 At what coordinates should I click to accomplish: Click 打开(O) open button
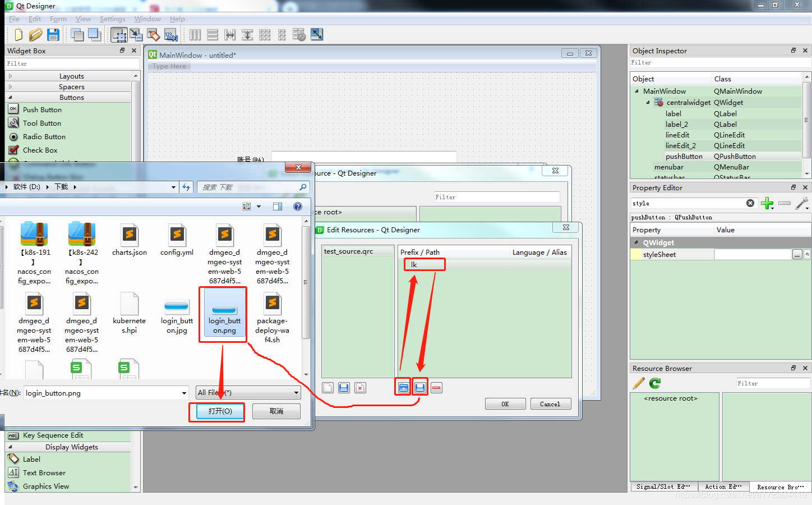220,411
